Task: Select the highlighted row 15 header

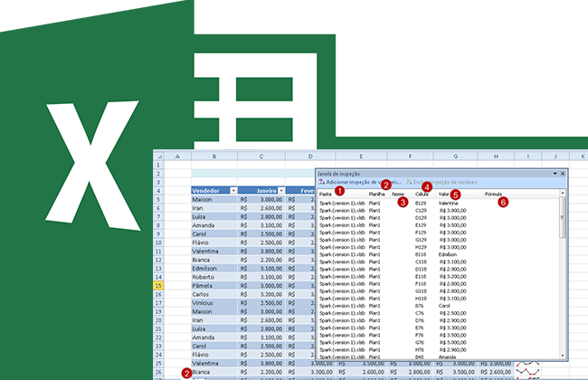Action: coord(158,286)
